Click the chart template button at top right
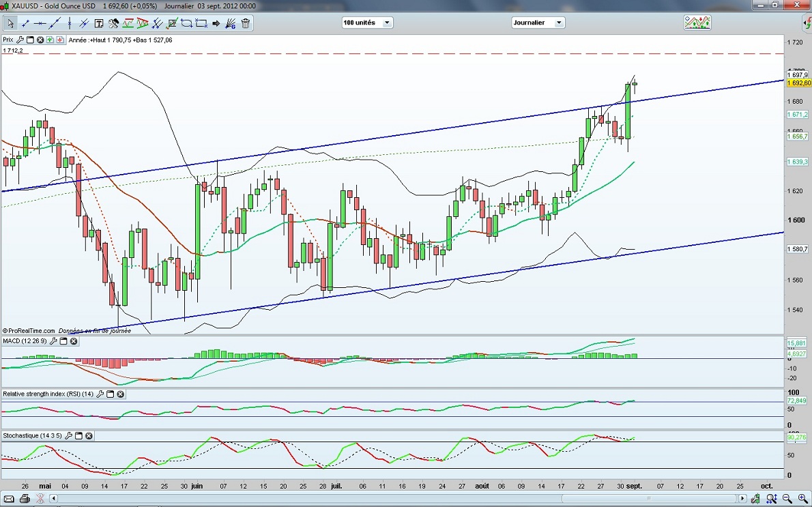Viewport: 812px width, 507px height. click(697, 23)
